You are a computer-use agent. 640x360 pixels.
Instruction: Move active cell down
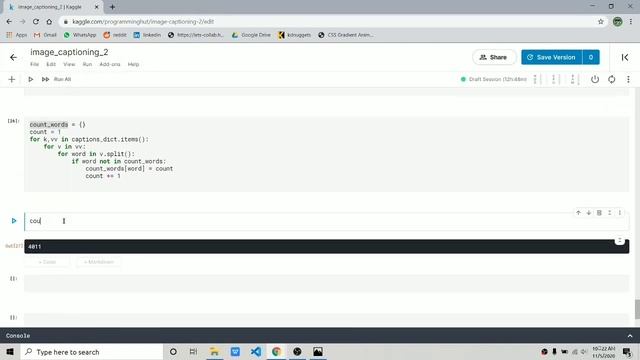tap(589, 213)
